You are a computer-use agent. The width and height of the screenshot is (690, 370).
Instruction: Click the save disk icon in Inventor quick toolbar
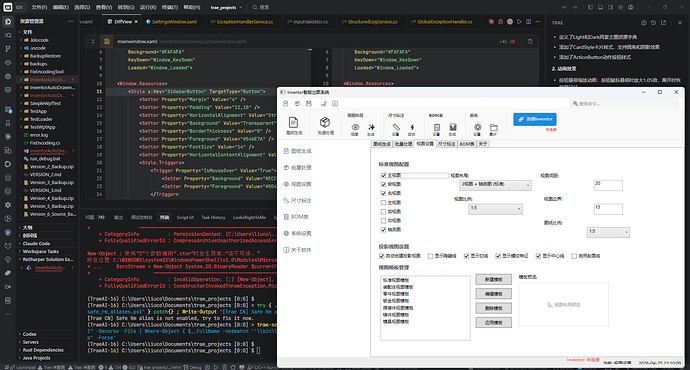pyautogui.click(x=308, y=103)
